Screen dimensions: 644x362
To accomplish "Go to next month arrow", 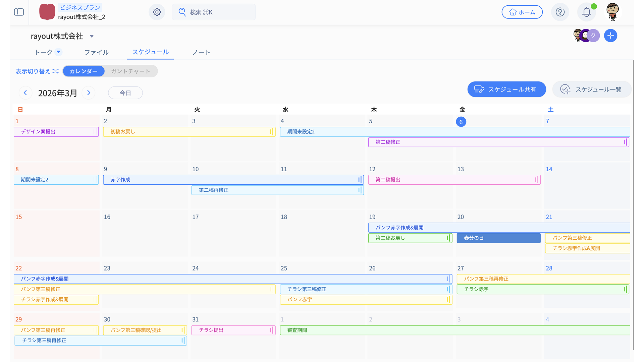I will tap(89, 93).
